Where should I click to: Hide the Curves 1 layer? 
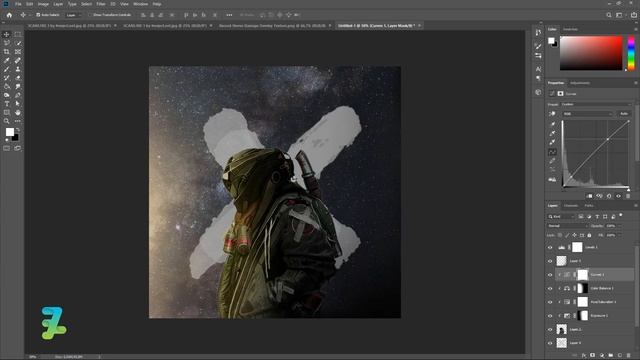point(550,275)
